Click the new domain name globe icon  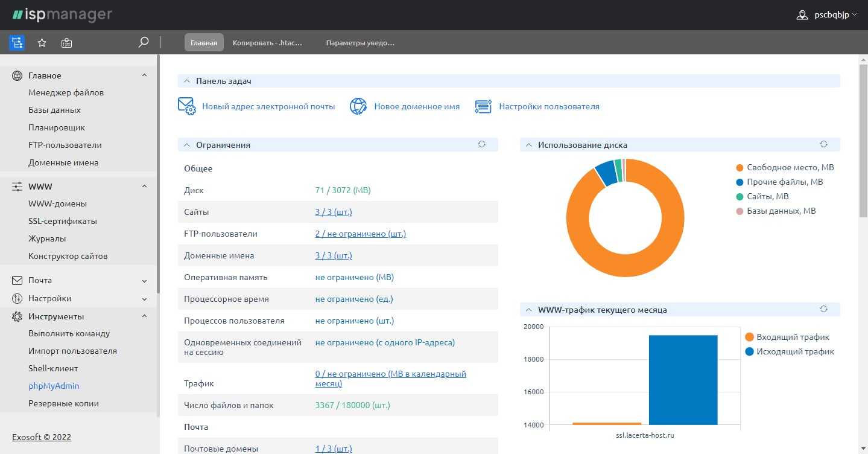(359, 106)
